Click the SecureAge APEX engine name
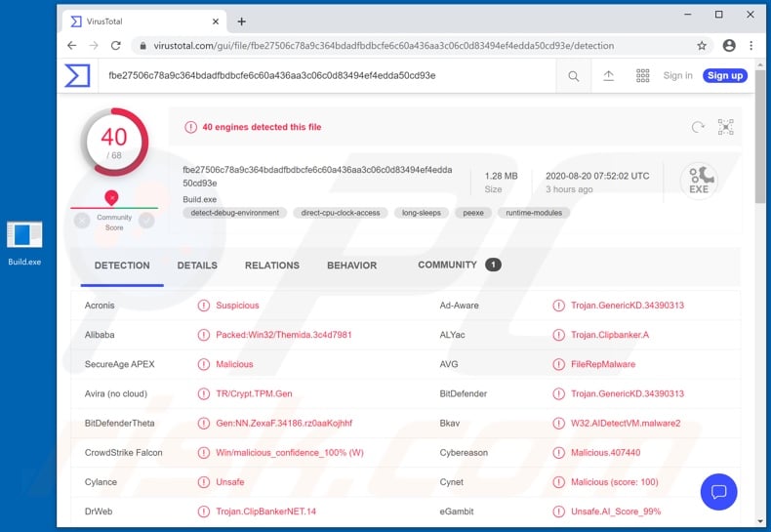This screenshot has width=771, height=532. [x=119, y=364]
